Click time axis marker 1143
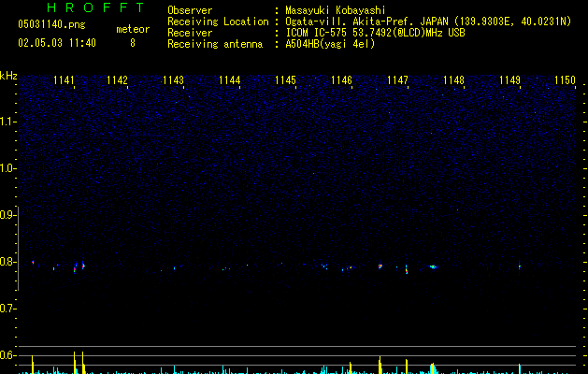This screenshot has width=588, height=374. [173, 80]
